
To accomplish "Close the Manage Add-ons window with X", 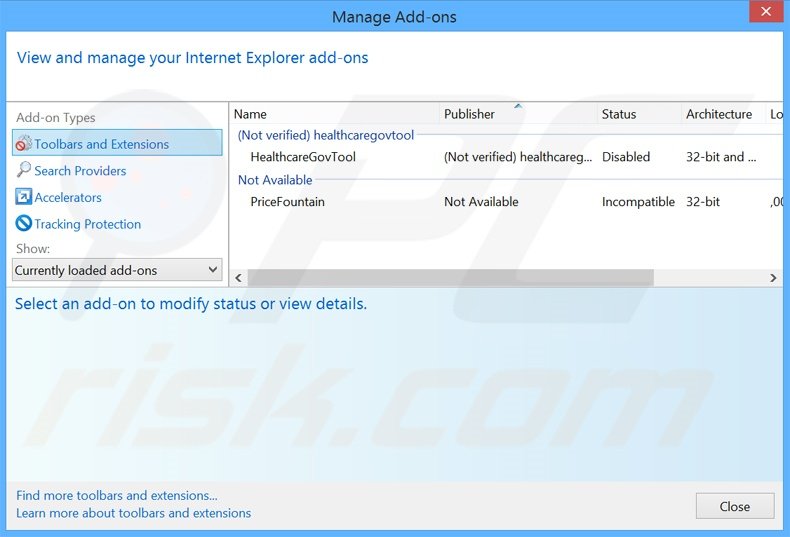I will [766, 11].
